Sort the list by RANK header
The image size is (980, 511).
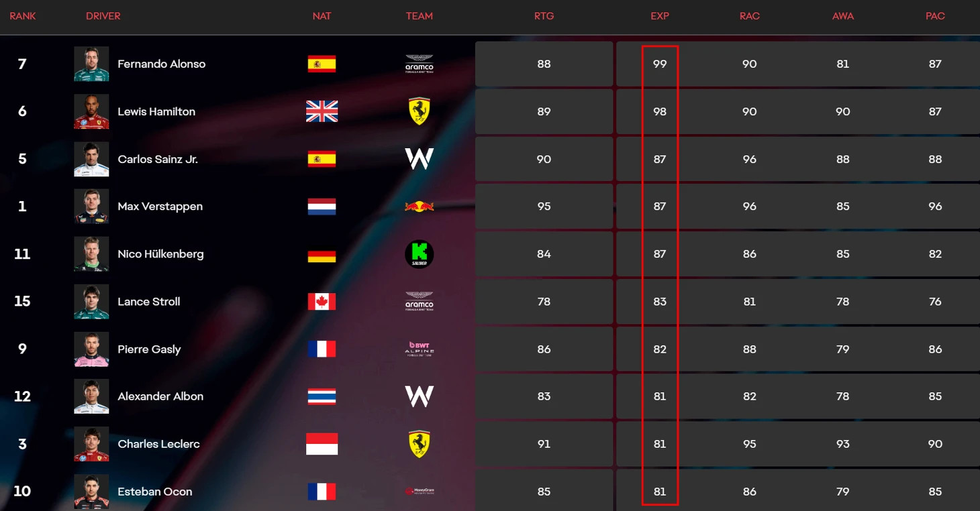point(23,16)
